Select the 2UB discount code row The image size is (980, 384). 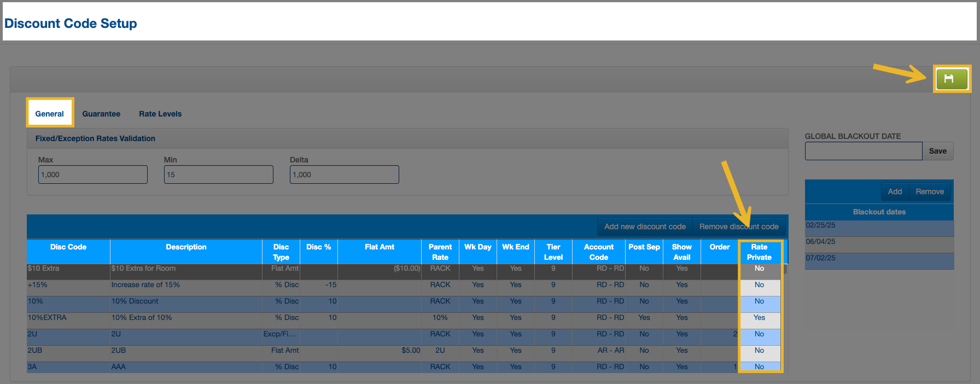[68, 351]
